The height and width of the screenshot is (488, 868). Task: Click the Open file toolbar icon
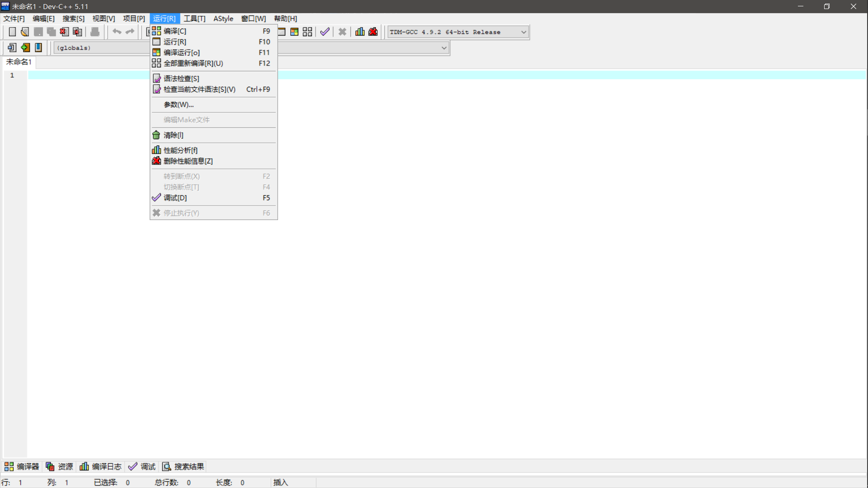[x=25, y=32]
